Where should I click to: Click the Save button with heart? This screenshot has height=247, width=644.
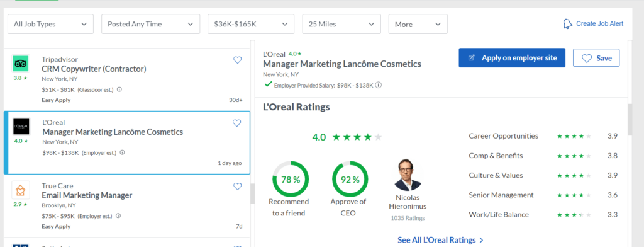pyautogui.click(x=596, y=58)
